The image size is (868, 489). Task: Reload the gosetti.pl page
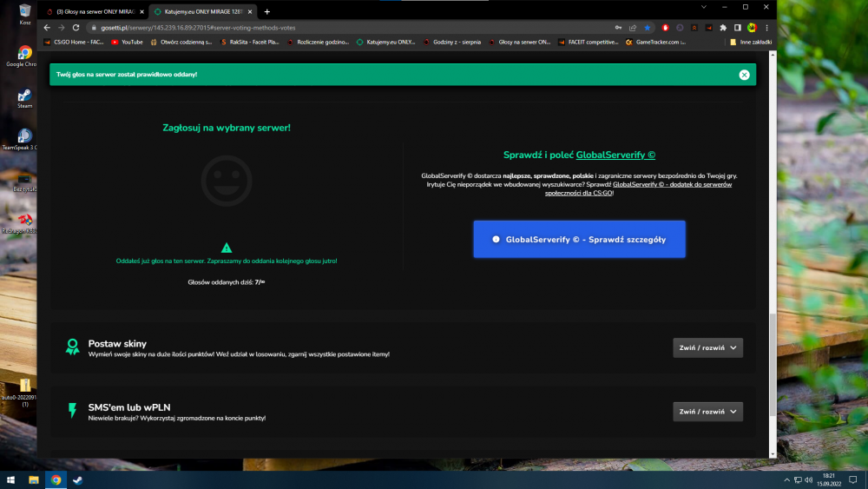pyautogui.click(x=76, y=28)
